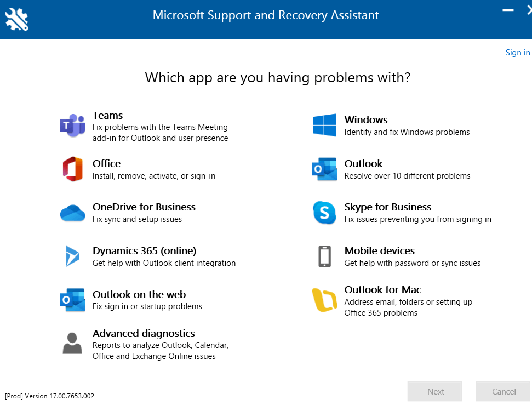Click 'Fix sync and setup issues' text
This screenshot has height=405, width=532.
tap(137, 219)
